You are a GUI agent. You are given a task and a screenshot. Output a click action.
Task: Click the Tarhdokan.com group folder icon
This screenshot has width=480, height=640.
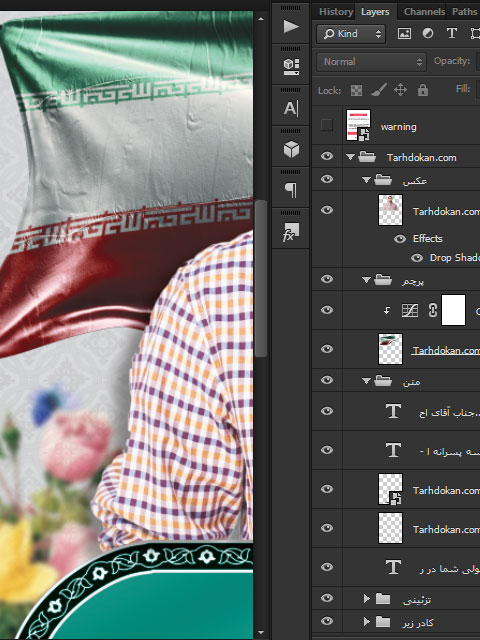pos(367,157)
